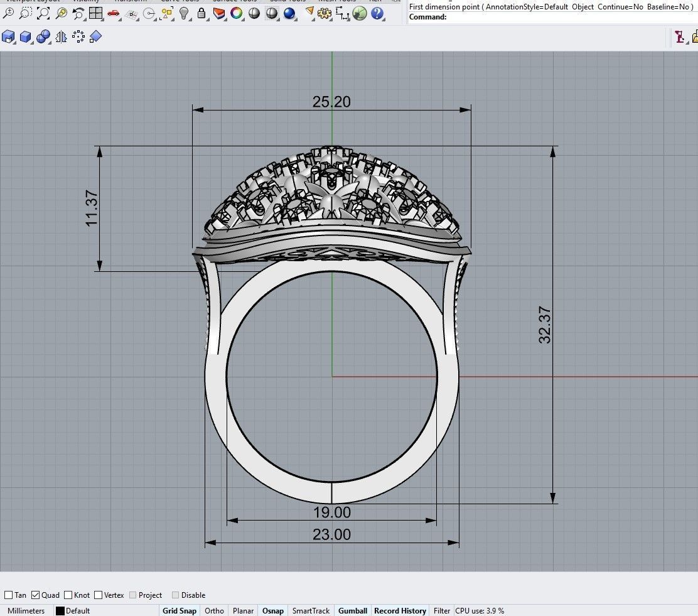Toggle Record History in status bar
Screen dimensions: 698x616
pos(400,610)
